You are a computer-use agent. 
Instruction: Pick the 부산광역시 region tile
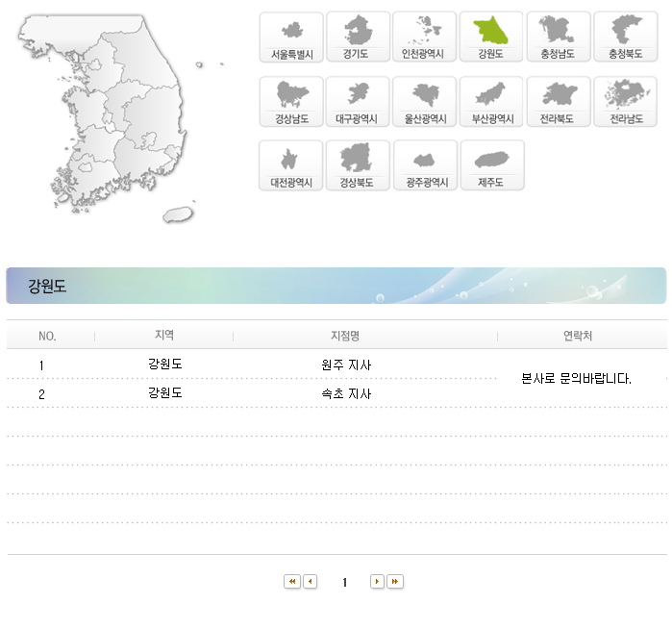click(x=491, y=102)
